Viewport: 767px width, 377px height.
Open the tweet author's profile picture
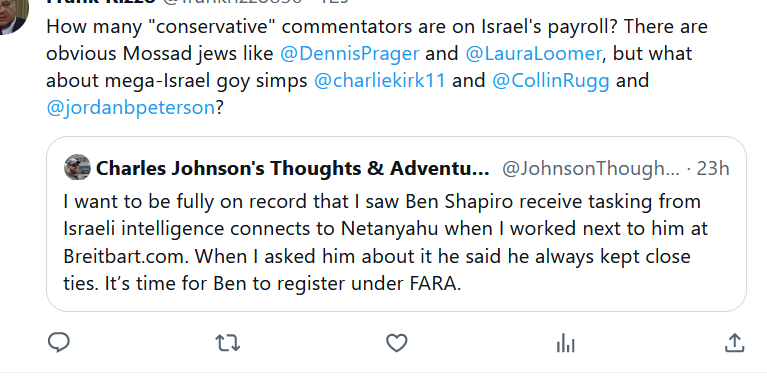(12, 17)
